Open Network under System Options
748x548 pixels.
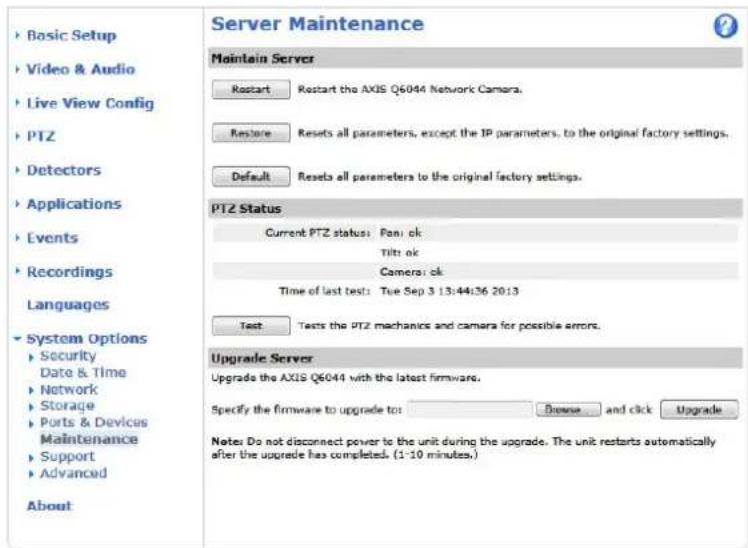point(69,390)
